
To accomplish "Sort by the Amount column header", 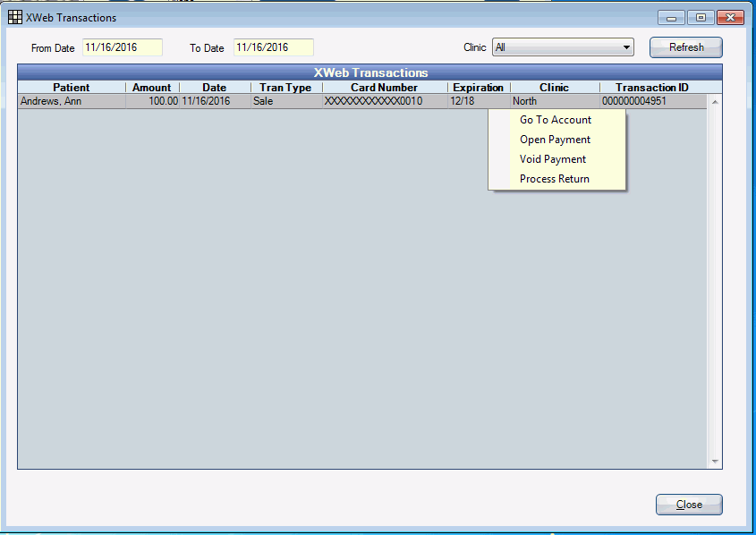I will click(152, 88).
